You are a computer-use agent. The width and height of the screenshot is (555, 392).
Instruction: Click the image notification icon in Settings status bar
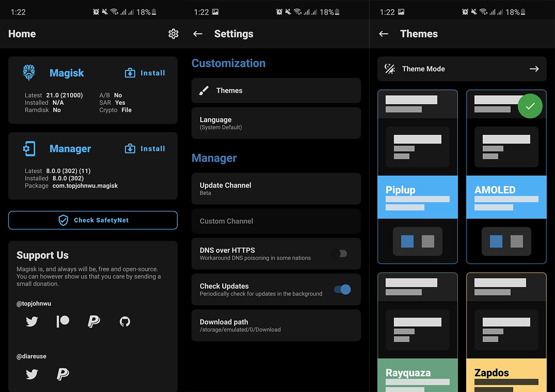(215, 12)
